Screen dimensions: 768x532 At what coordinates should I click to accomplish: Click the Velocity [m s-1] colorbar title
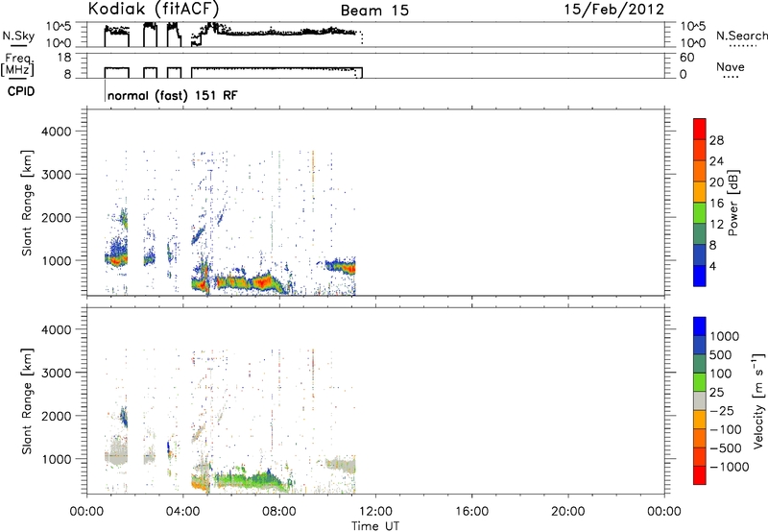click(758, 400)
